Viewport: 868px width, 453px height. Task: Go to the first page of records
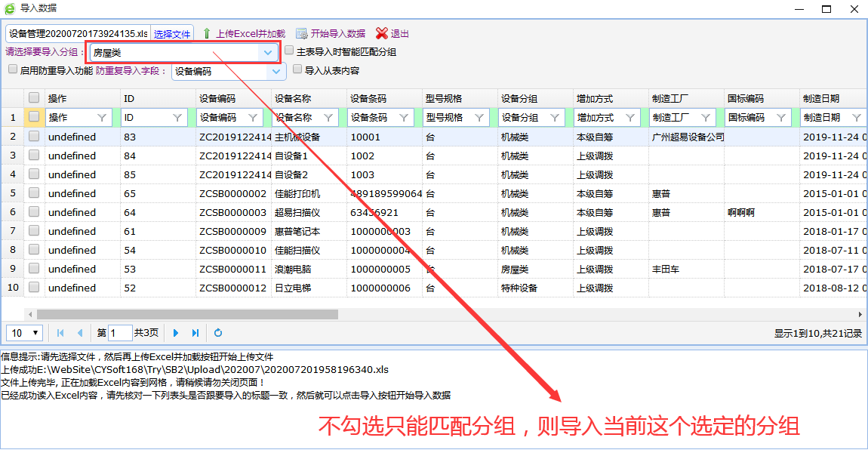pyautogui.click(x=60, y=333)
